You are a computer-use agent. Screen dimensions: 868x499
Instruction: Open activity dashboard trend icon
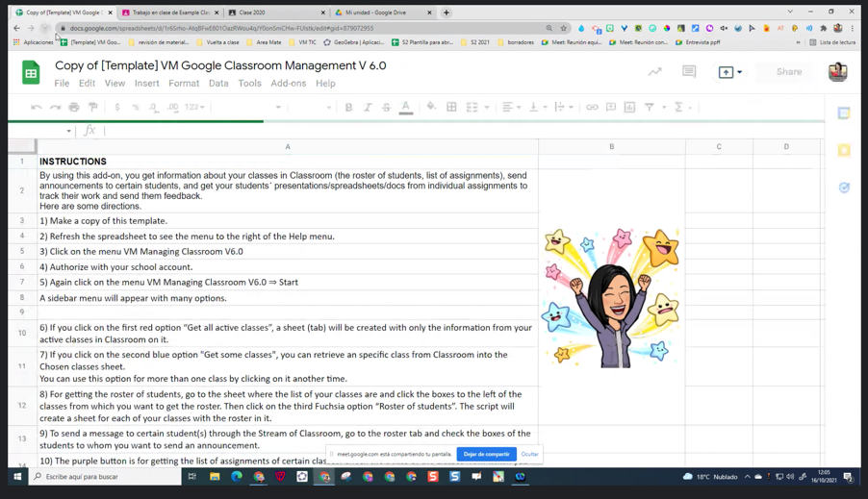coord(655,71)
